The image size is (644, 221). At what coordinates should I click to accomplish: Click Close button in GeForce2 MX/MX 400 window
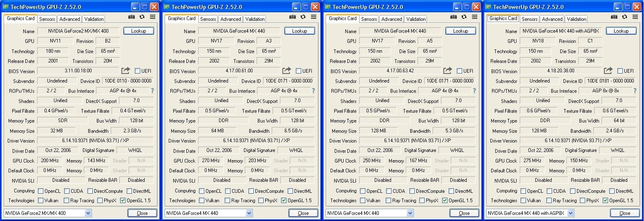click(x=142, y=213)
